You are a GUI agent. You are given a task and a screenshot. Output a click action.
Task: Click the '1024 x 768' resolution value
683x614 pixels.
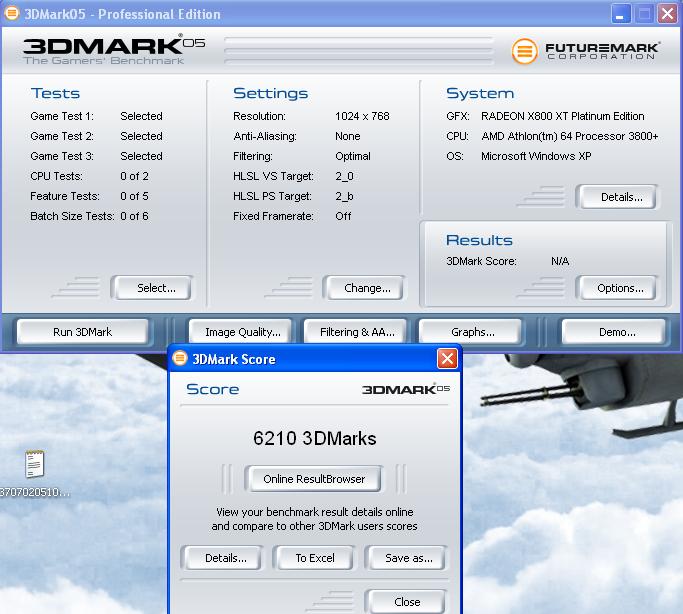362,116
